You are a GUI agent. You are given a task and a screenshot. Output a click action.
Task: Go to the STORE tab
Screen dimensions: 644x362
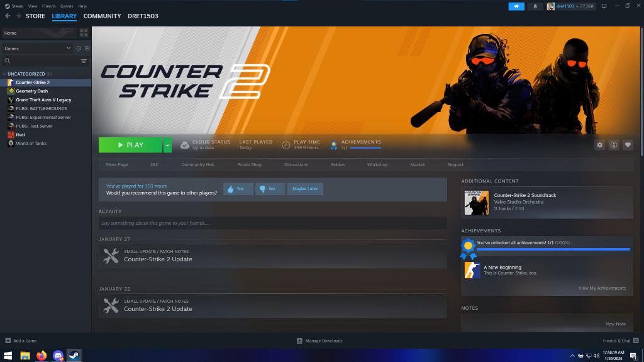pos(35,16)
